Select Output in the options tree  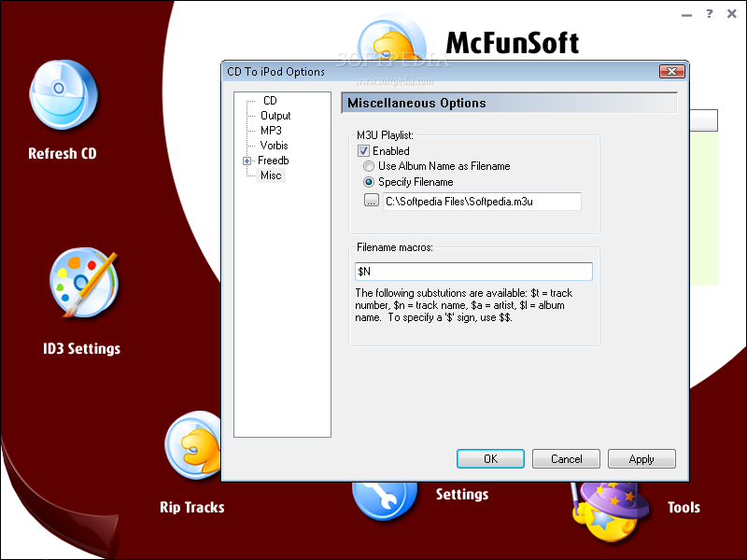(275, 116)
